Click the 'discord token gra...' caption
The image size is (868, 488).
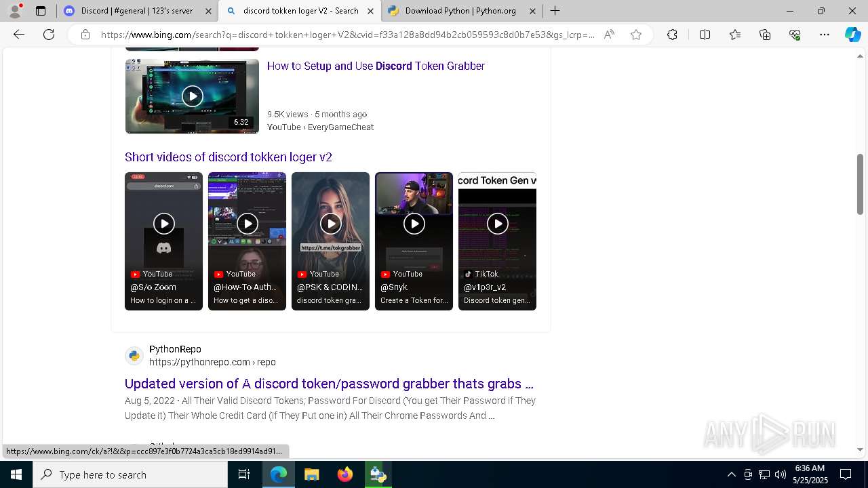(x=329, y=300)
